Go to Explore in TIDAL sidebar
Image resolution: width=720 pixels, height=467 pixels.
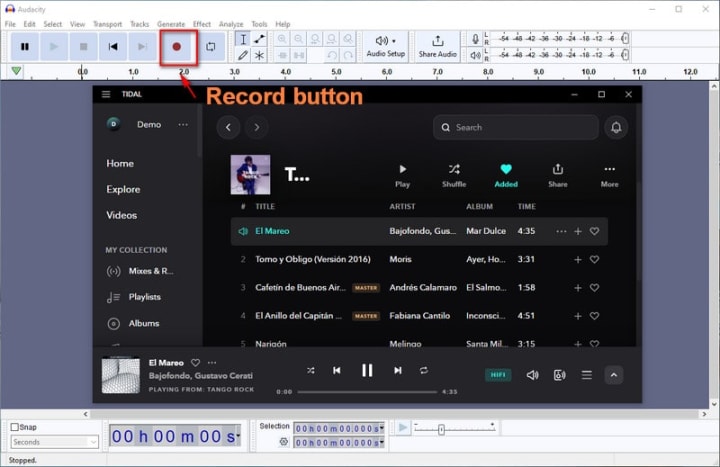pyautogui.click(x=123, y=189)
